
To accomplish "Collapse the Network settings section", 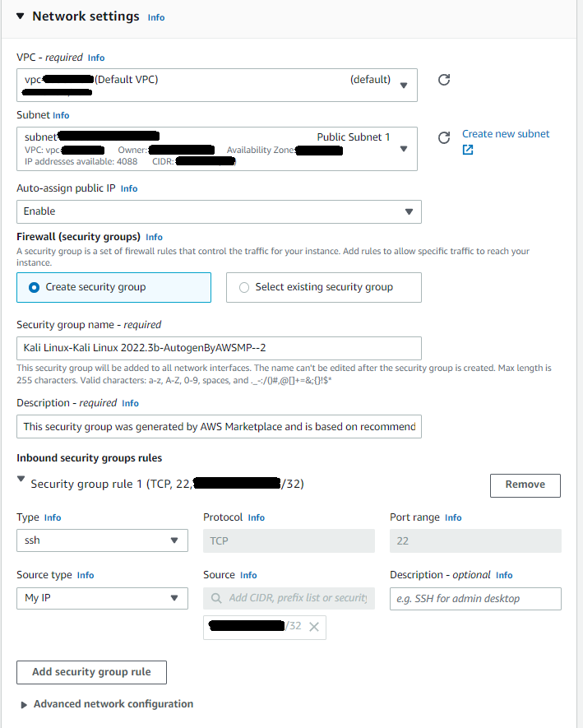I will pos(20,16).
